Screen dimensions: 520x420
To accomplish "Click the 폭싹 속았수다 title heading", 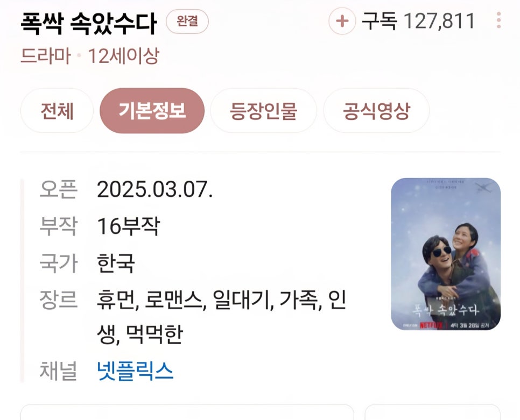I will 88,23.
